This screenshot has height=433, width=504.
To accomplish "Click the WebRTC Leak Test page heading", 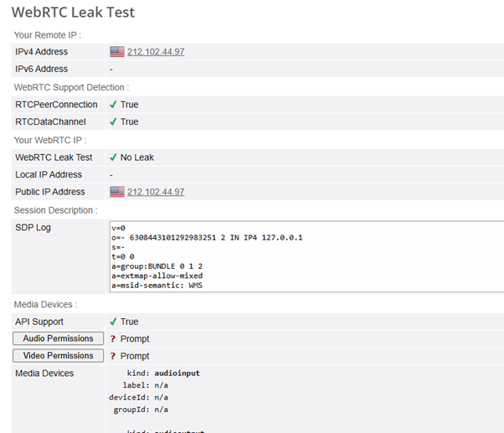I will 73,13.
